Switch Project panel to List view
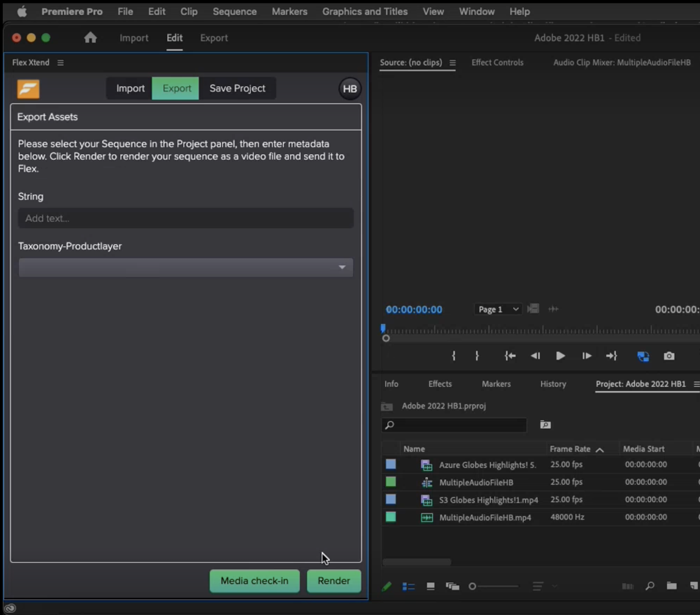 pyautogui.click(x=408, y=586)
